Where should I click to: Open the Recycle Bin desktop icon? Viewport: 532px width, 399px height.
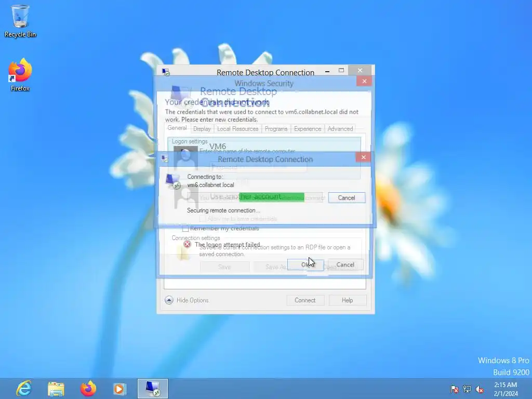point(20,20)
